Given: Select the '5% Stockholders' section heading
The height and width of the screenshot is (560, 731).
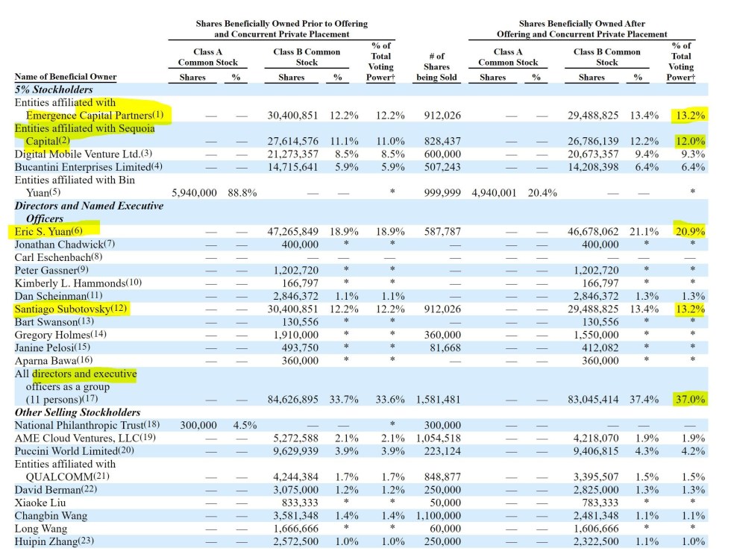Looking at the screenshot, I should point(54,89).
